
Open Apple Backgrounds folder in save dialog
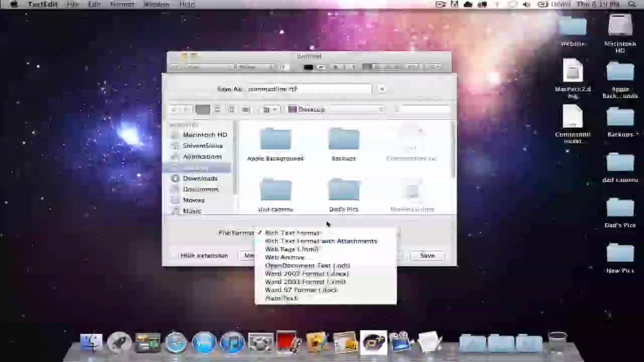[275, 145]
